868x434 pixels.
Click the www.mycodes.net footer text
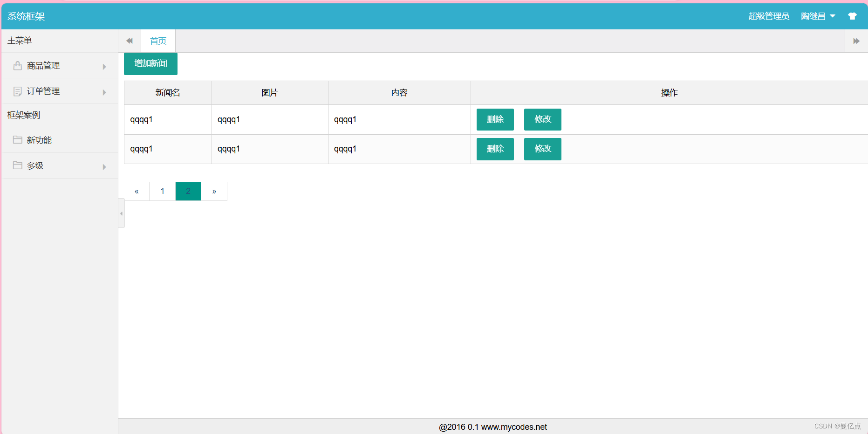pos(514,427)
